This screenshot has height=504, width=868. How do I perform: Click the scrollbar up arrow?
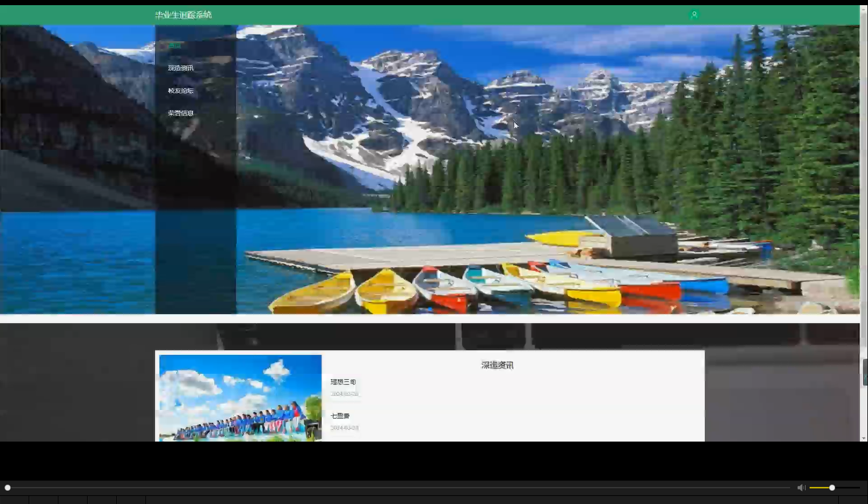tap(863, 9)
